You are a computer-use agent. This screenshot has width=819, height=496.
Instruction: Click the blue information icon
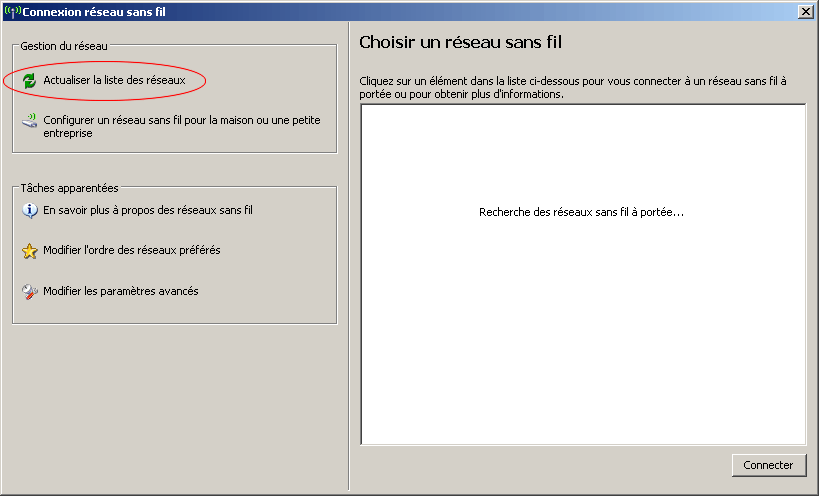pyautogui.click(x=30, y=211)
